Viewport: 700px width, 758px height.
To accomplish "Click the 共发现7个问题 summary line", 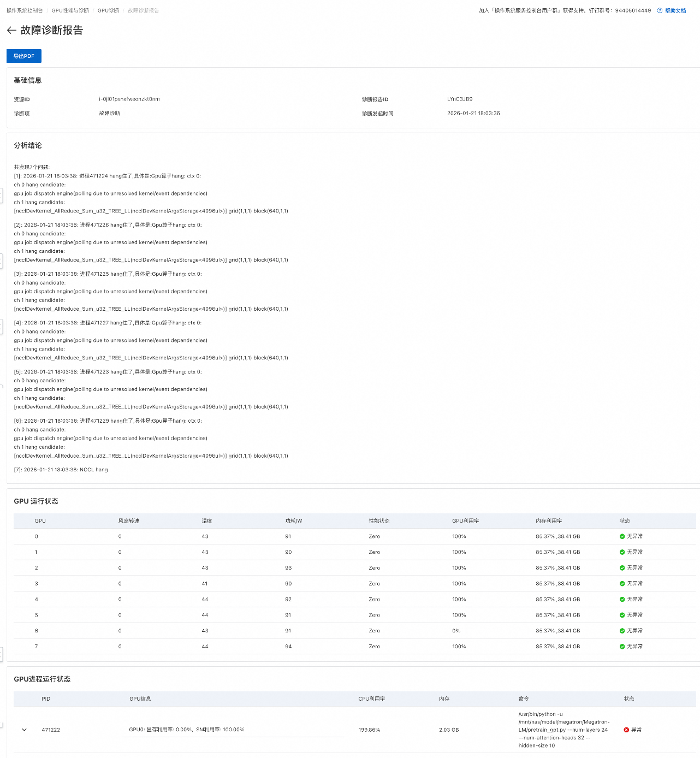I will [32, 167].
